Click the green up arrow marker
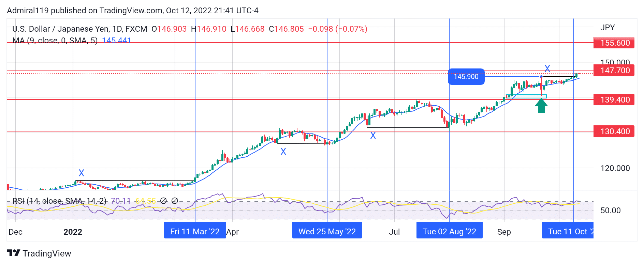644x265 pixels. tap(541, 105)
